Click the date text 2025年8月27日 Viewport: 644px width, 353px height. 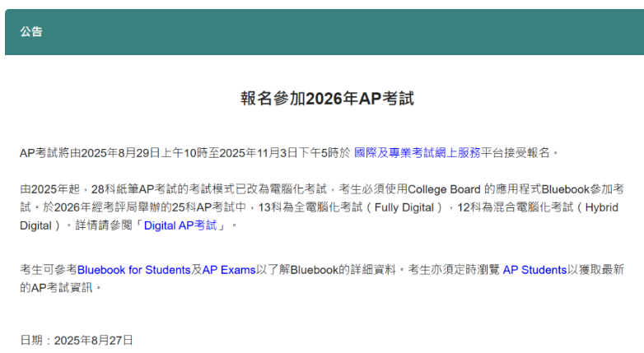(x=93, y=339)
